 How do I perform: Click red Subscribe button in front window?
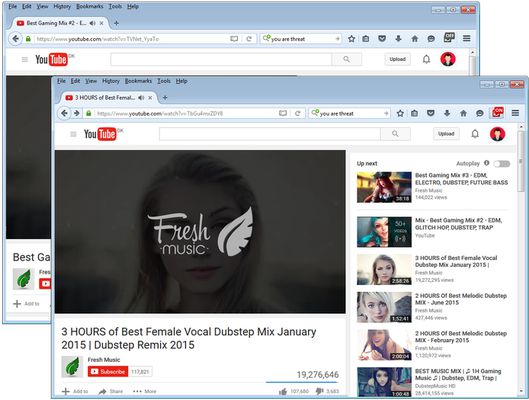pyautogui.click(x=108, y=371)
